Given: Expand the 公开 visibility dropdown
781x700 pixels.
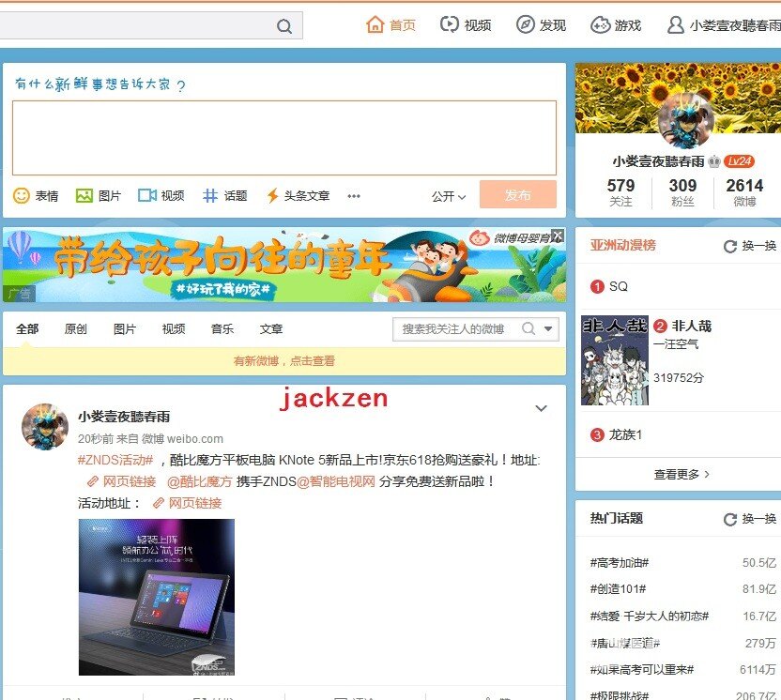Looking at the screenshot, I should point(449,197).
